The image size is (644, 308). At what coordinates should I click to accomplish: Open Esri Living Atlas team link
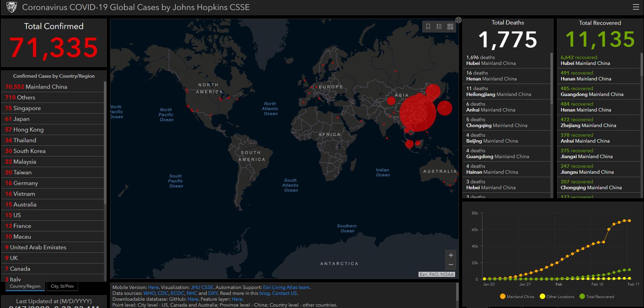pos(286,287)
